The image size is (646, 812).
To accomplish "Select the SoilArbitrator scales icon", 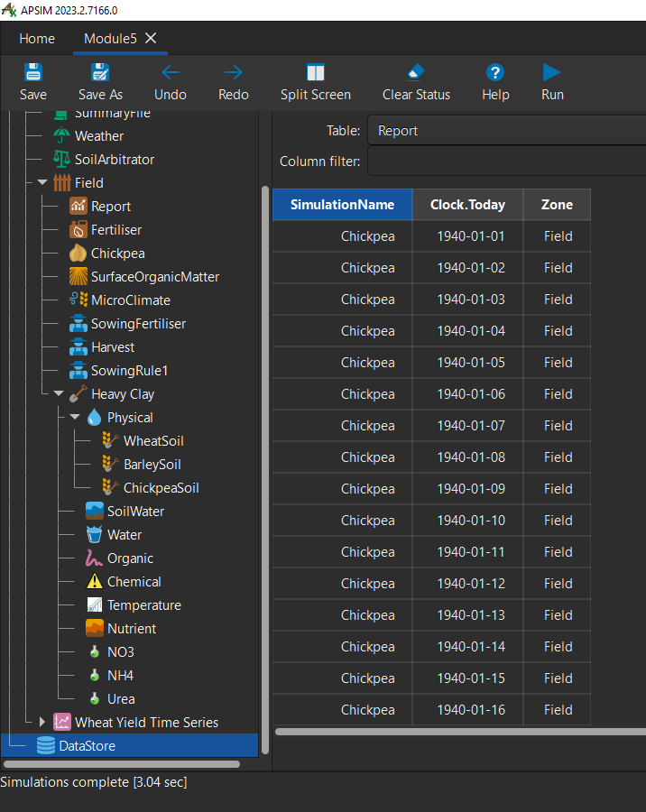I will [61, 159].
